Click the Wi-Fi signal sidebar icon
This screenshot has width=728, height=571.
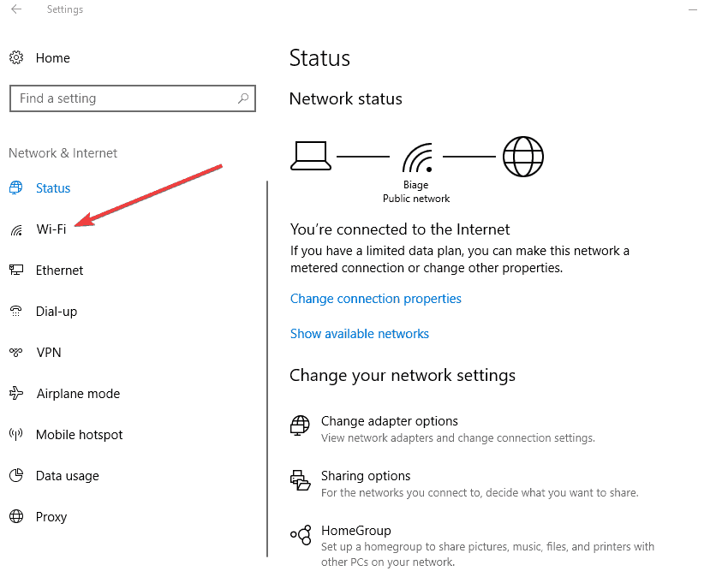16,229
